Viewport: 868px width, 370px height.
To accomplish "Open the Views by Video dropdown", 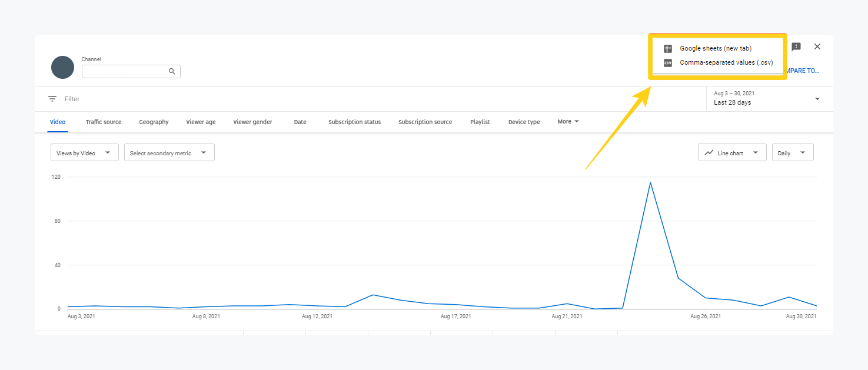I will click(84, 153).
